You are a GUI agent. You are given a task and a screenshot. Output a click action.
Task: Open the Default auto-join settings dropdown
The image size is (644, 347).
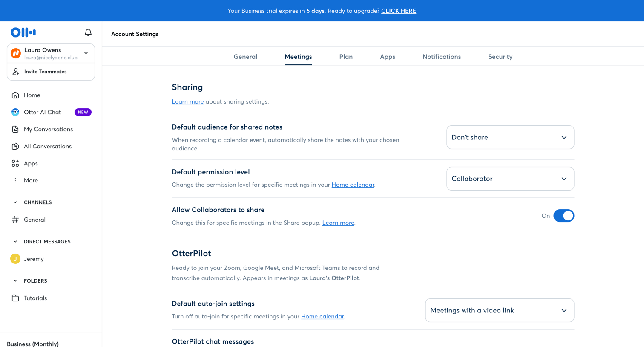click(x=500, y=310)
